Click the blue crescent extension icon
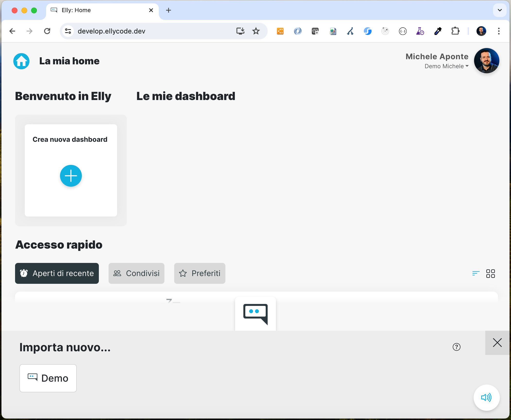511x420 pixels. tap(298, 31)
